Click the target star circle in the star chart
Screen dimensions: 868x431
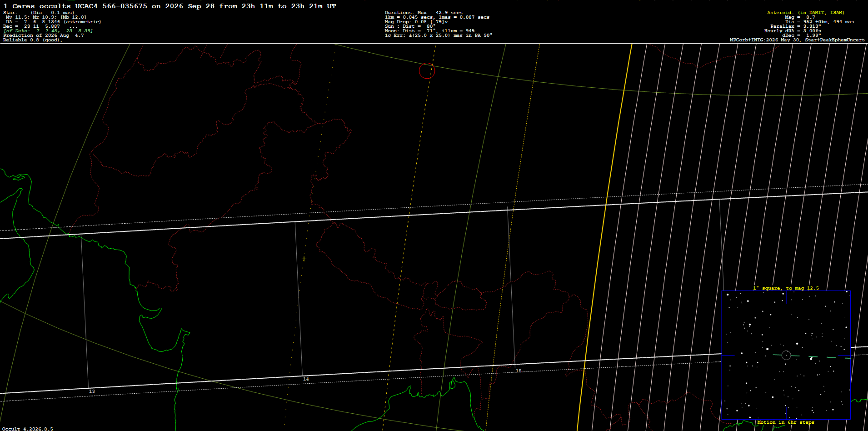click(x=786, y=355)
